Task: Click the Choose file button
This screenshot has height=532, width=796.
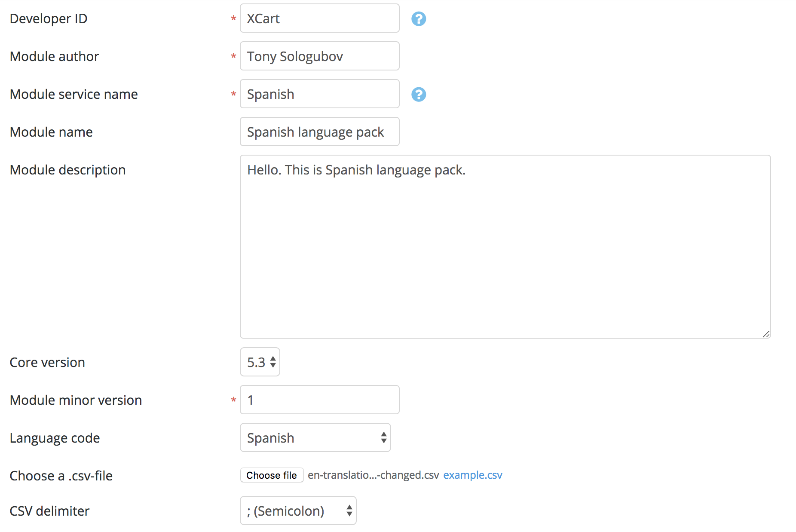Action: click(x=271, y=475)
